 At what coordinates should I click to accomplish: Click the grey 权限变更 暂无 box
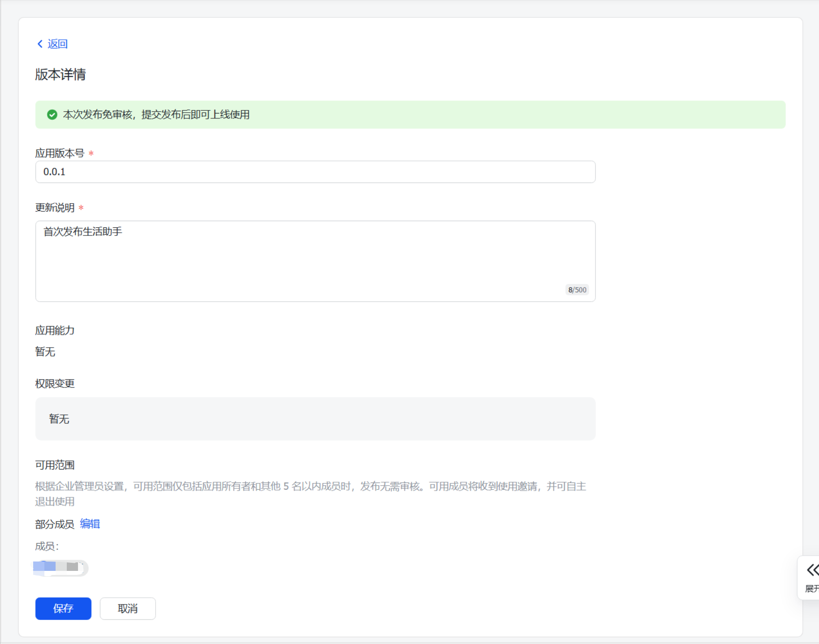(315, 419)
